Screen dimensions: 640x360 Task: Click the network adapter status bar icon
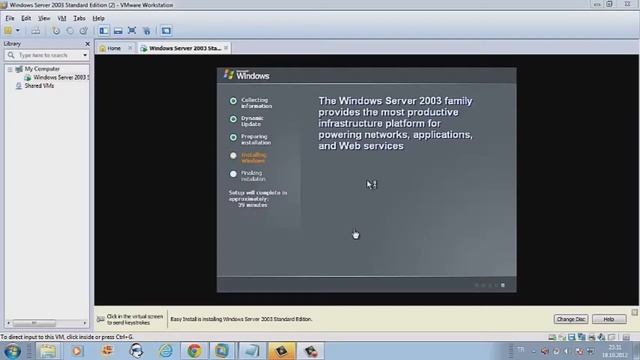(582, 337)
